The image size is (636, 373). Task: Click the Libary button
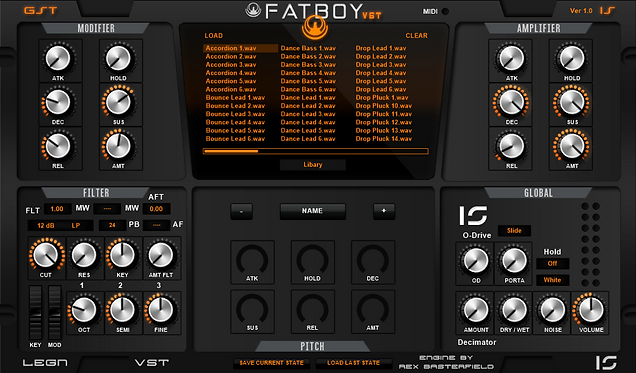click(x=313, y=165)
